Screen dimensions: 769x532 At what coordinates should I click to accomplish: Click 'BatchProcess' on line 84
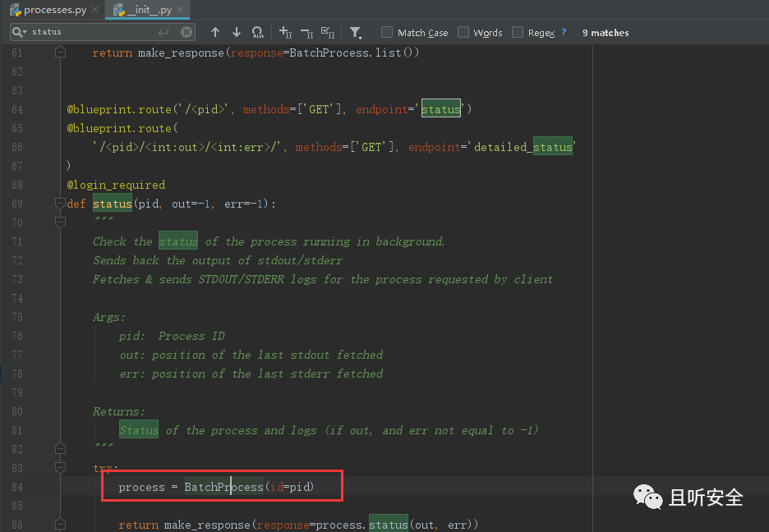(x=223, y=487)
